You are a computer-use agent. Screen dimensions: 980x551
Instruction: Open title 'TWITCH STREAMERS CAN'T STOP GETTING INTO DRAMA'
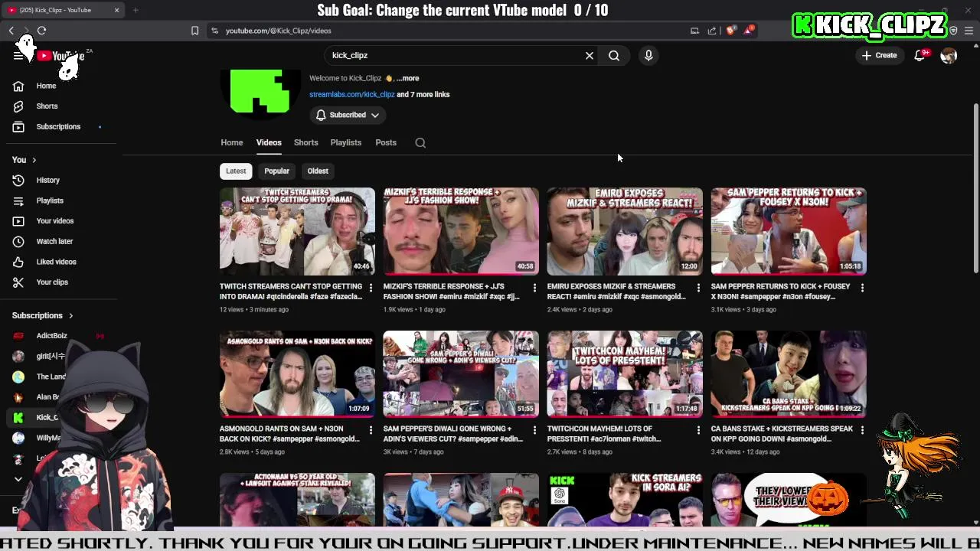[291, 291]
